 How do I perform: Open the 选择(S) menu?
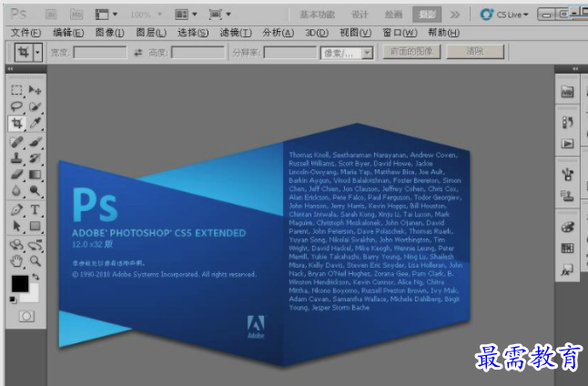(193, 33)
